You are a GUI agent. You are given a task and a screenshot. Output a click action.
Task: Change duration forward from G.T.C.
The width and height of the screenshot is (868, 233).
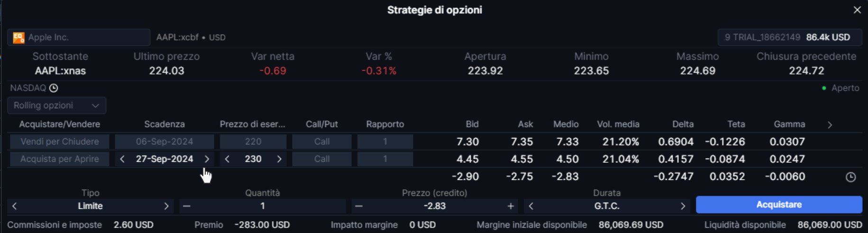[683, 206]
